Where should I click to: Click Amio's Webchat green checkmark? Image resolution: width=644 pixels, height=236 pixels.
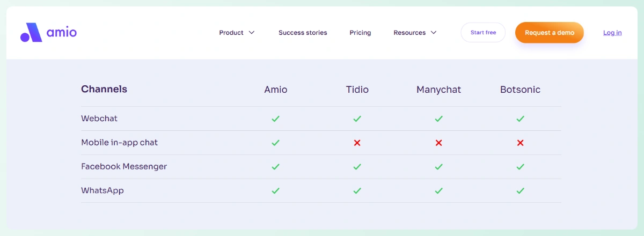(x=275, y=119)
